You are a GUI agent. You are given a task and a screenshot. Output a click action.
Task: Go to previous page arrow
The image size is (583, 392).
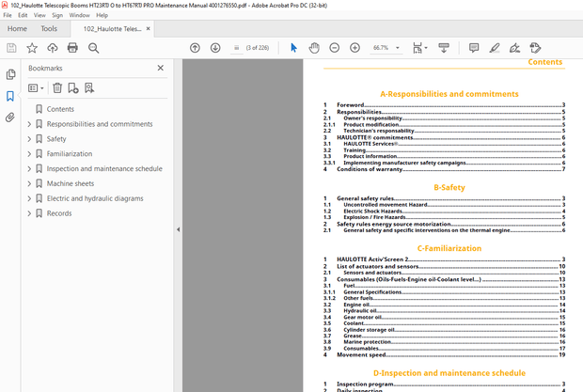pyautogui.click(x=195, y=48)
